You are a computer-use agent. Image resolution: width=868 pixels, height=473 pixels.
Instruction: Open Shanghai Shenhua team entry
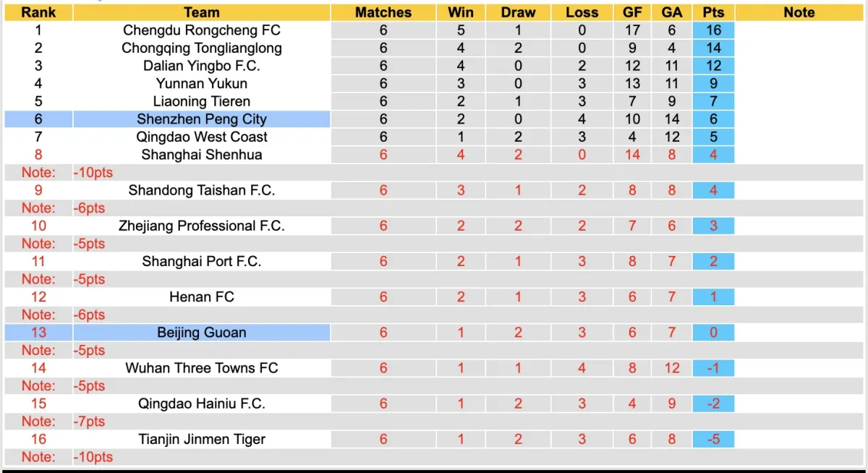[x=202, y=155]
